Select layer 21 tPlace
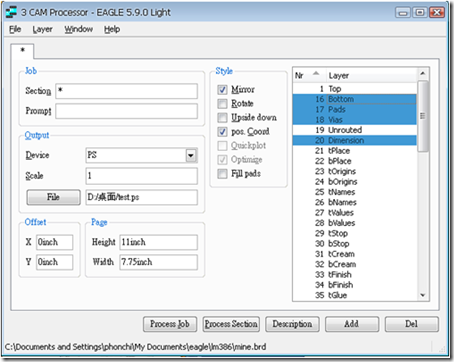 355,151
